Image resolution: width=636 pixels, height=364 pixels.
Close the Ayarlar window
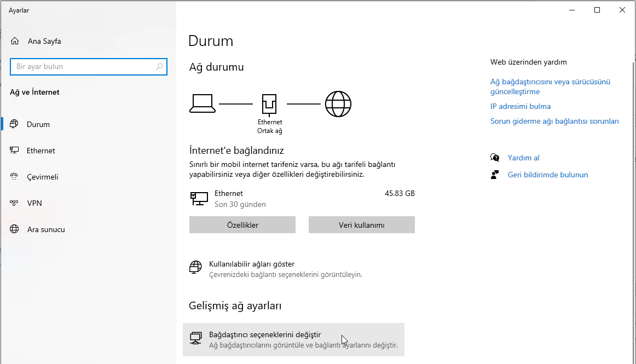[x=622, y=10]
